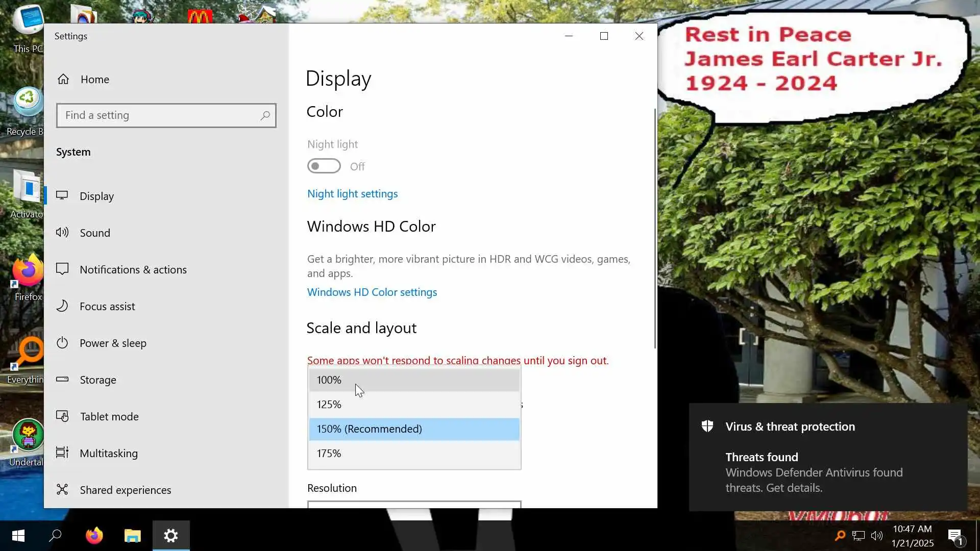Open Night light settings link
The width and height of the screenshot is (980, 551).
tap(352, 194)
